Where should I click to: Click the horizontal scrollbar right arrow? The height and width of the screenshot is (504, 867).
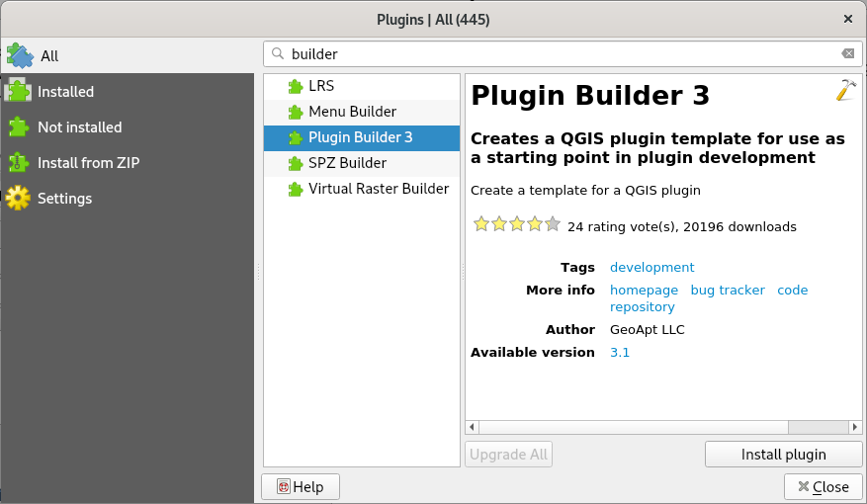pyautogui.click(x=855, y=427)
